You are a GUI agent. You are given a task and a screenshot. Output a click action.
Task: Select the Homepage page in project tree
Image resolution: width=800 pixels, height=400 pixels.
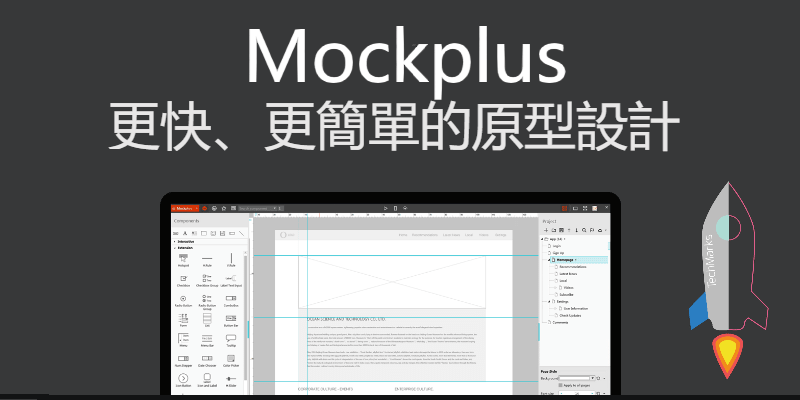tap(566, 259)
